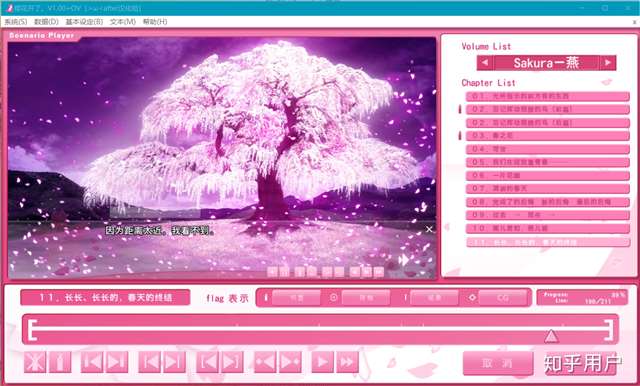Close the subtitle text box with the X
Screen dimensions: 640x386
429,229
